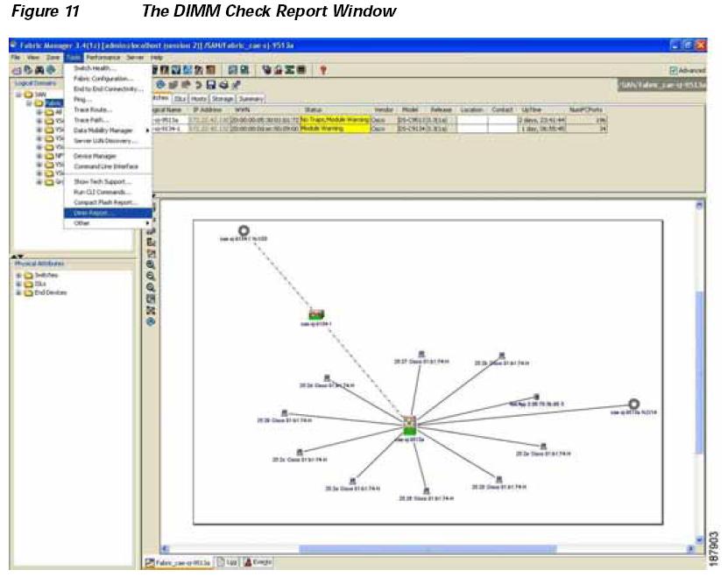Expand the ISLs folder in Physical Attributes
Viewport: 728px width, 577px height.
[18, 284]
